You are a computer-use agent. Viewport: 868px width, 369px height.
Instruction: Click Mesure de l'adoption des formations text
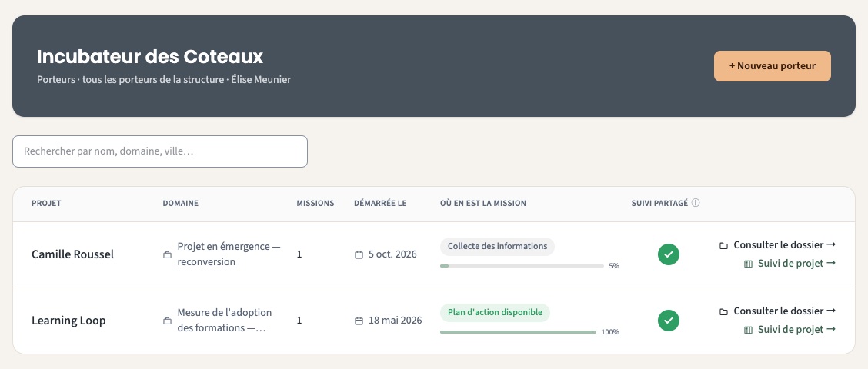(x=225, y=321)
